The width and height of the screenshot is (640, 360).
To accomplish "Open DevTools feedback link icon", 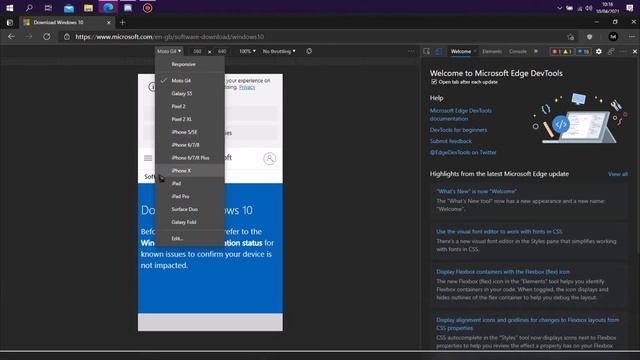I will tap(611, 51).
